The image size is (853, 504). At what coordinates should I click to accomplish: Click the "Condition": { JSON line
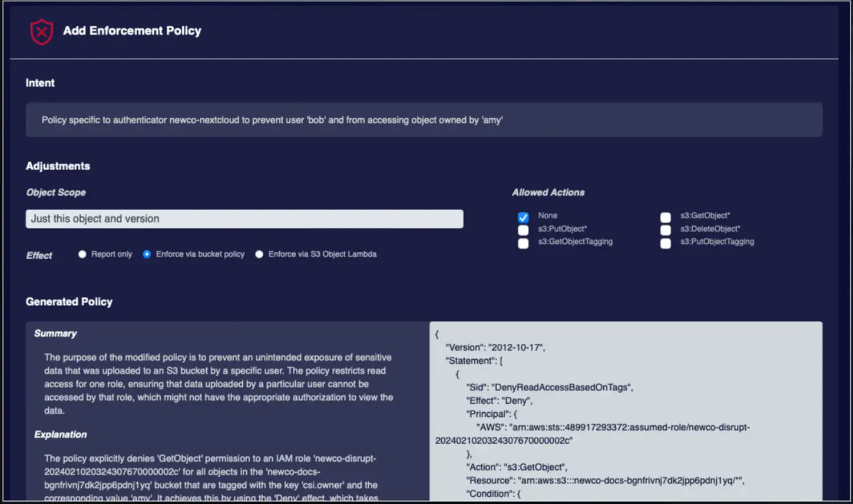pyautogui.click(x=493, y=494)
